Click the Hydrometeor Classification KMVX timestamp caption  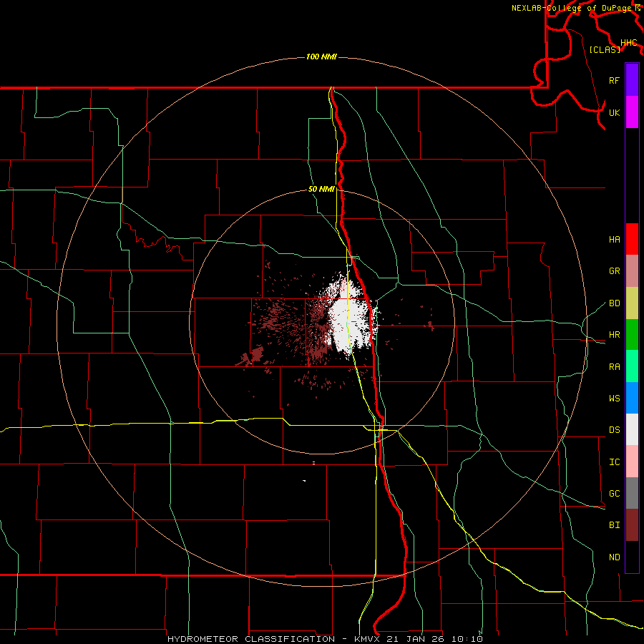click(325, 639)
